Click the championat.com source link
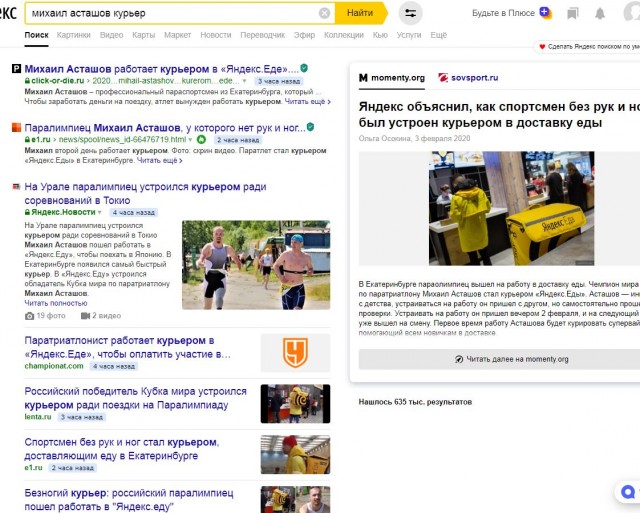 point(54,366)
